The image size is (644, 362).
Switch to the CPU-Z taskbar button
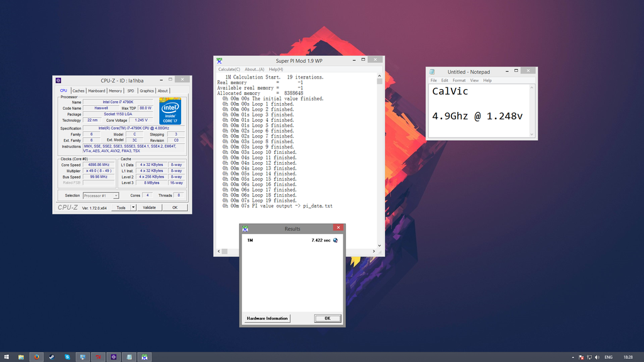tap(114, 357)
